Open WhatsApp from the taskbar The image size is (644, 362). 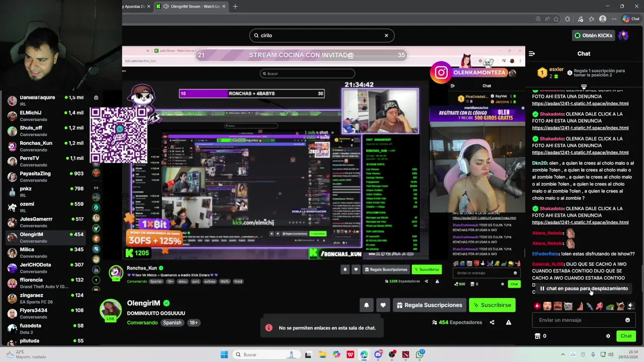(x=419, y=354)
